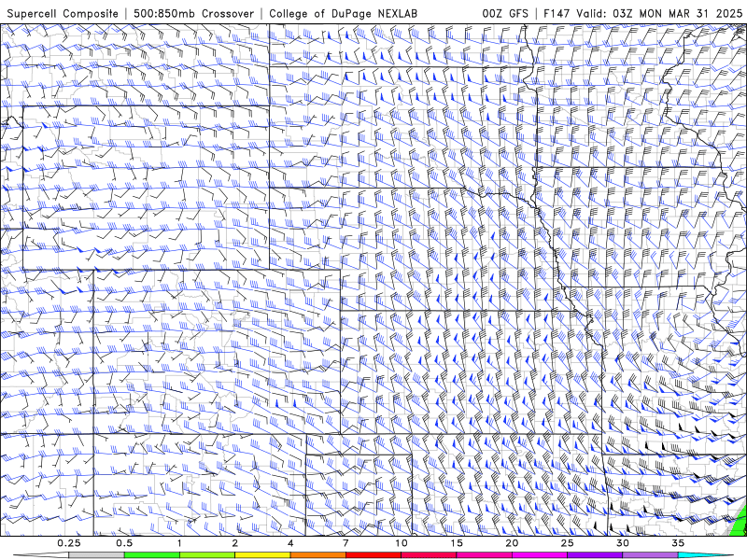Image resolution: width=747 pixels, height=560 pixels.
Task: Click the 30 color scale label
Action: [623, 543]
